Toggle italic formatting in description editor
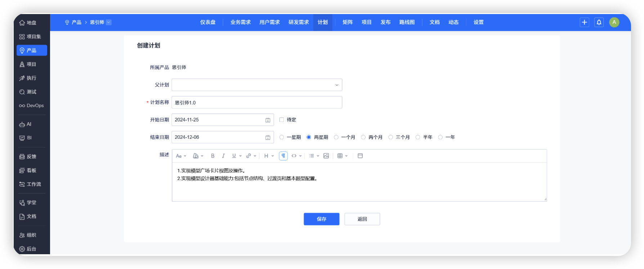Viewport: 644px width, 269px height. tap(223, 156)
